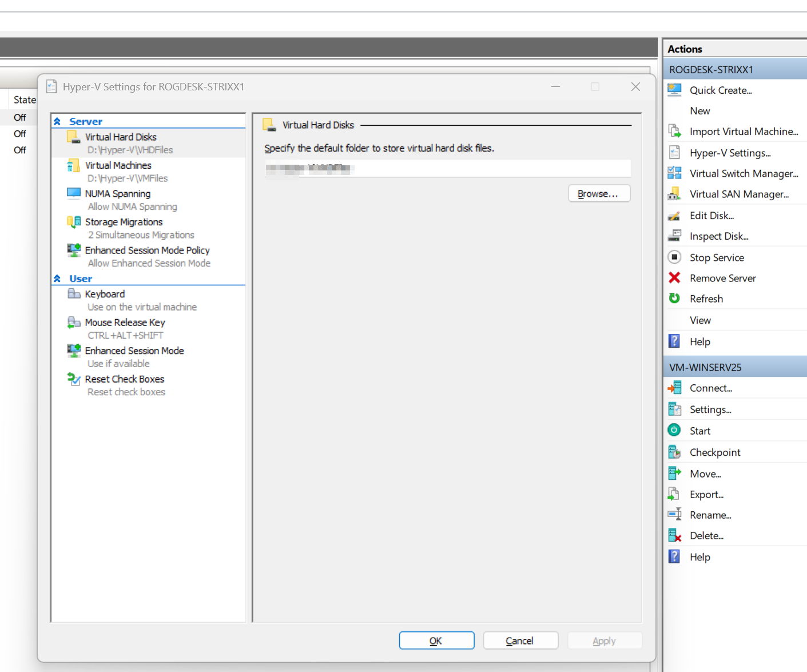Viewport: 807px width, 672px height.
Task: Click the default VHD folder path field
Action: pos(448,168)
